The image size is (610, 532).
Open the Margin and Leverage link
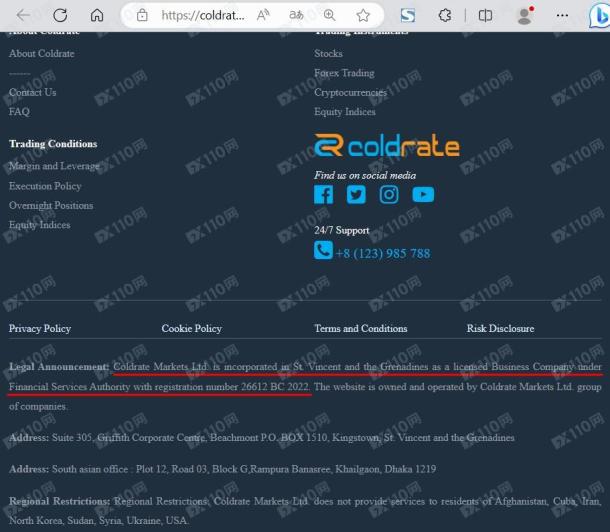54,166
